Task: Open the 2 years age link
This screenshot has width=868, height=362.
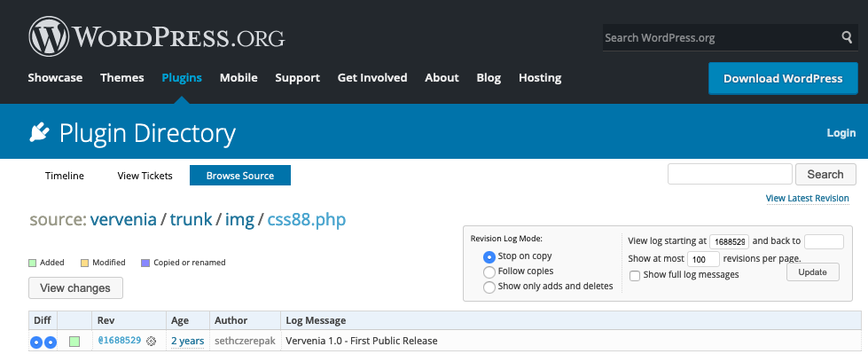Action: pyautogui.click(x=188, y=341)
